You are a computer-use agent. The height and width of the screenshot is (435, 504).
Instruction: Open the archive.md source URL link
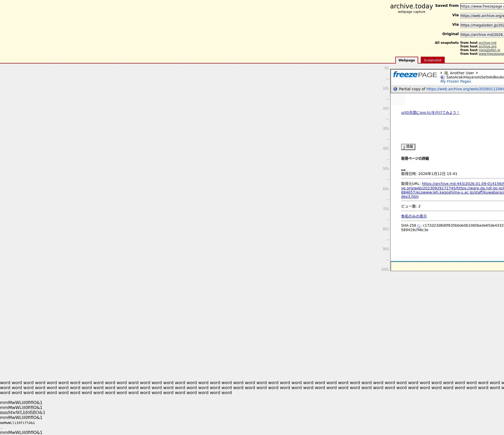click(x=462, y=184)
